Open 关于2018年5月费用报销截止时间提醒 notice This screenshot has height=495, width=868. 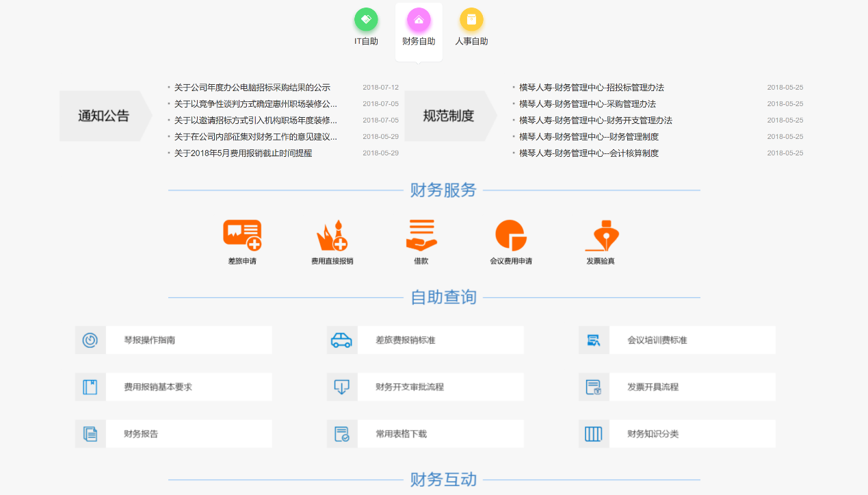(x=243, y=153)
